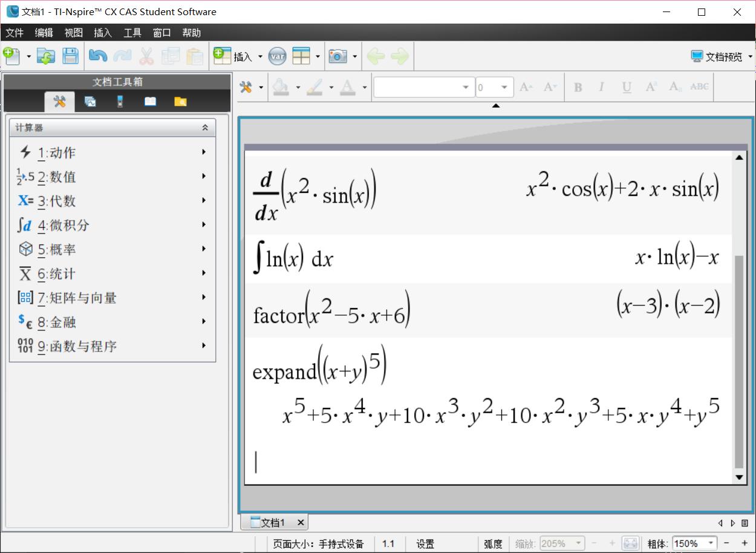Click the camera screen capture icon

coord(337,56)
